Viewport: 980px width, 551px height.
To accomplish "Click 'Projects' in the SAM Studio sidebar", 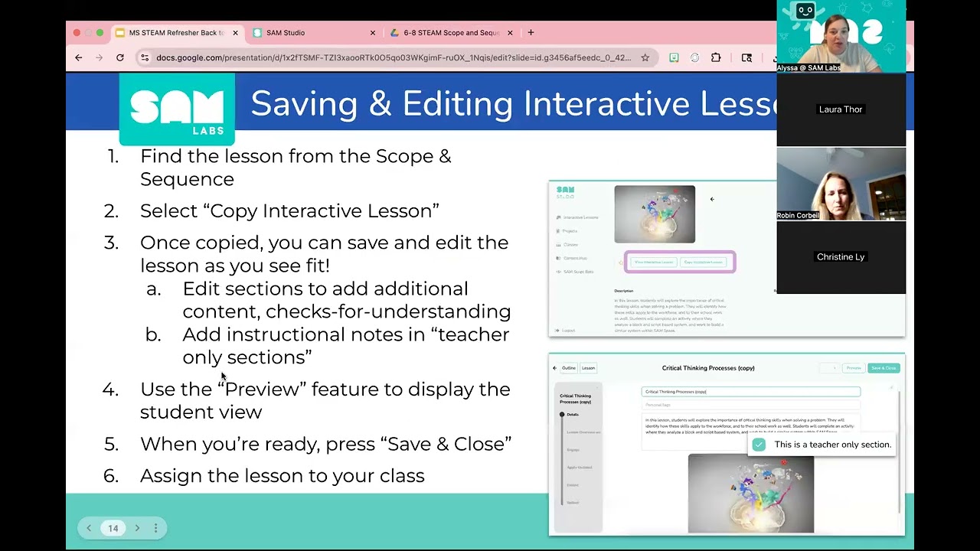I will click(x=567, y=230).
